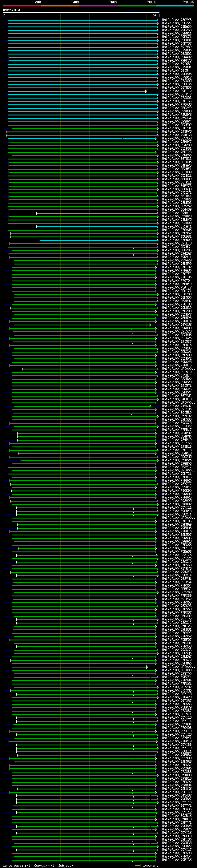This screenshot has width=197, height=868.
Task: Select the UniRef100_B9SX75 label
Action: click(176, 423)
